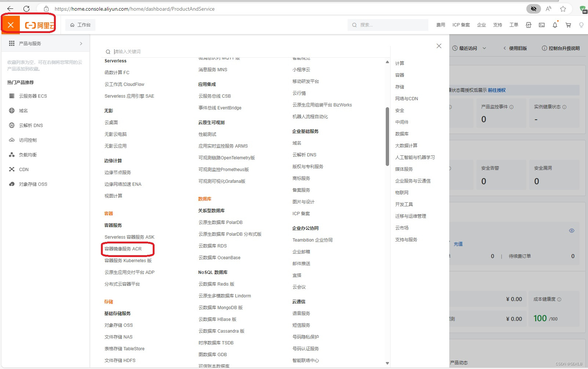
Task: Open 访问控制 sidebar entry
Action: pyautogui.click(x=28, y=140)
